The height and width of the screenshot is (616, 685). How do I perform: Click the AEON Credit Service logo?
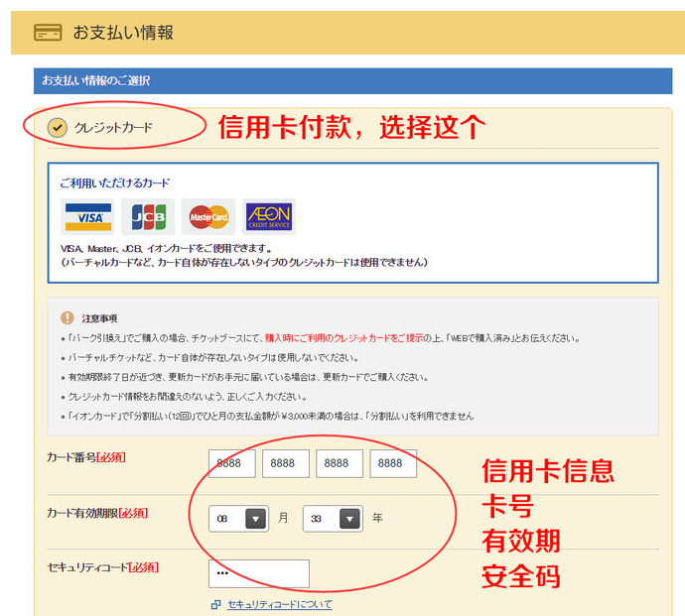pos(269,217)
